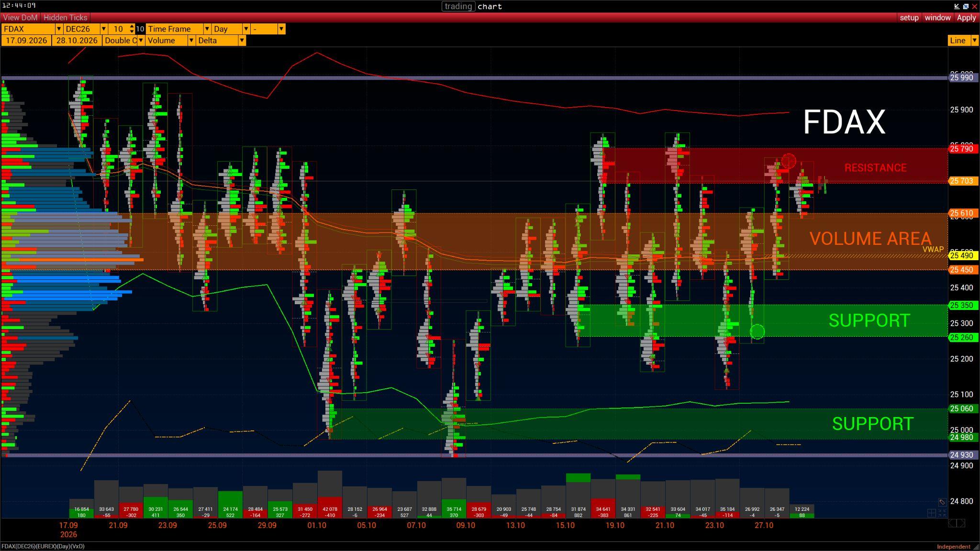The width and height of the screenshot is (980, 551).
Task: Click the red resistance circle marker
Action: [789, 161]
